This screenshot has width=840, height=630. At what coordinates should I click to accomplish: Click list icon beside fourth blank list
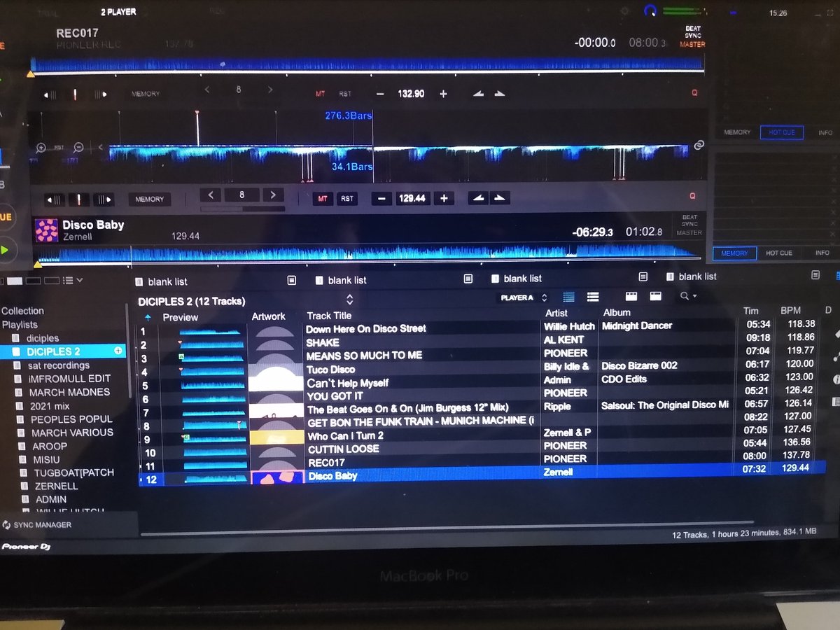click(x=815, y=275)
